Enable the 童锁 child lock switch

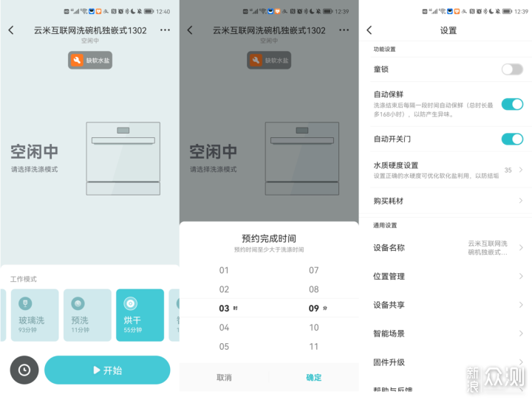(512, 69)
